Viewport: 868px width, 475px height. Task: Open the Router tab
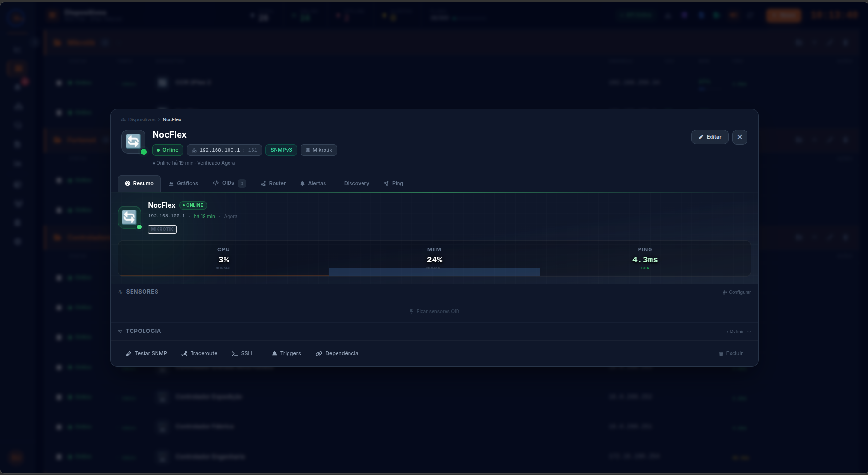273,184
